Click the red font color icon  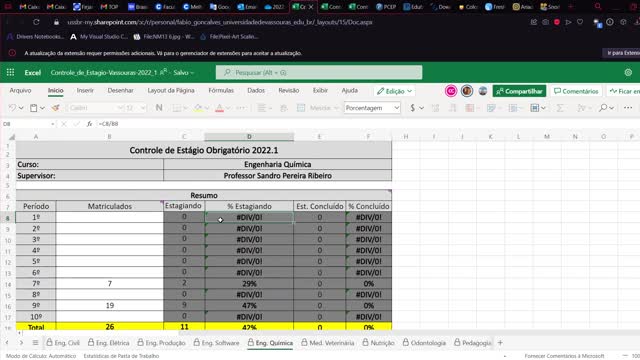click(x=220, y=108)
